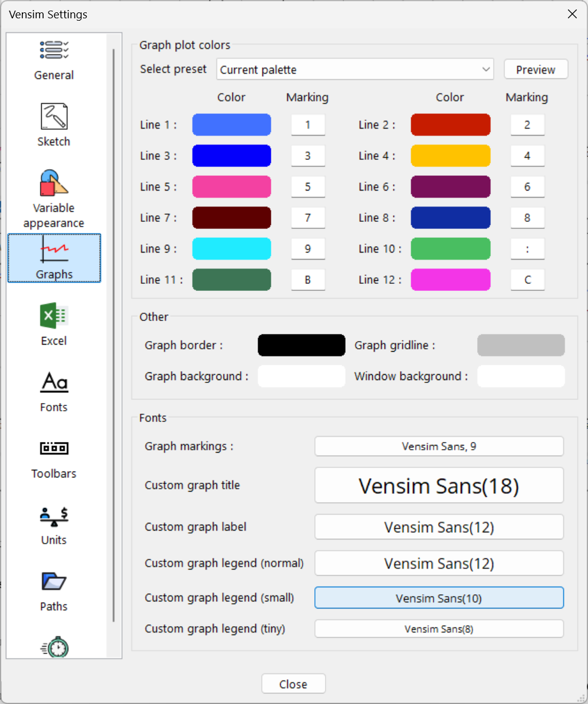Image resolution: width=588 pixels, height=704 pixels.
Task: Open the General settings category
Action: (54, 60)
